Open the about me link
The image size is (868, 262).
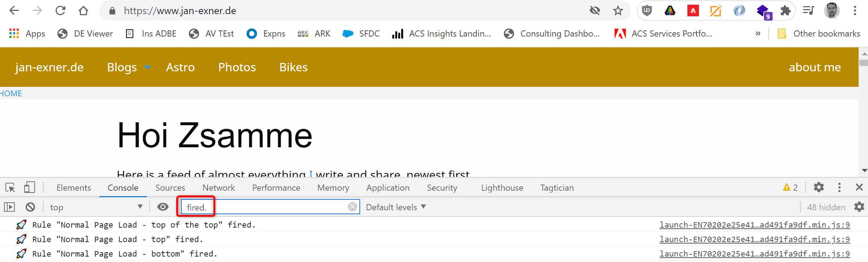tap(815, 67)
